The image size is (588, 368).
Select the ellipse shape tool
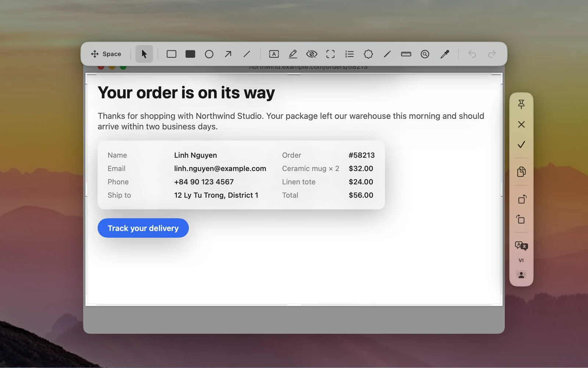[x=209, y=54]
